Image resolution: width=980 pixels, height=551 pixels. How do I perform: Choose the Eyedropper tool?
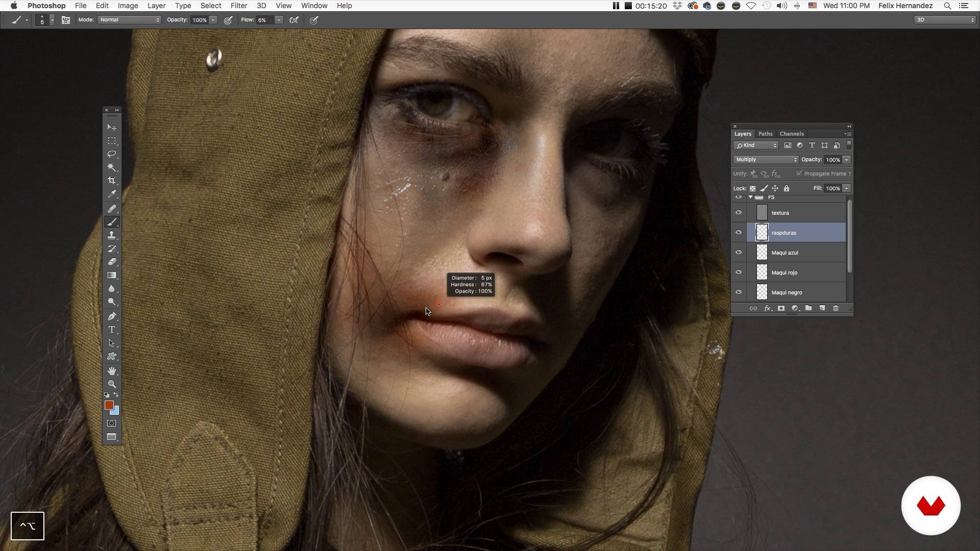pyautogui.click(x=112, y=194)
